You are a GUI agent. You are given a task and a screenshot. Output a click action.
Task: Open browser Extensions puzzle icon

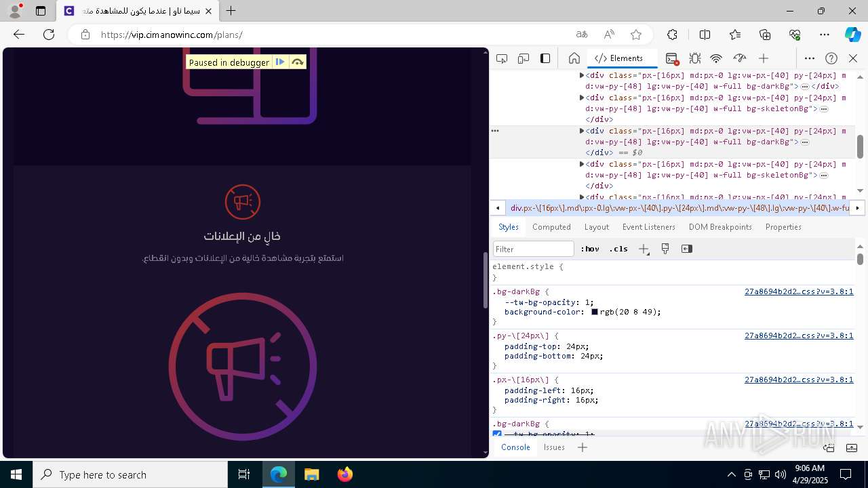672,35
